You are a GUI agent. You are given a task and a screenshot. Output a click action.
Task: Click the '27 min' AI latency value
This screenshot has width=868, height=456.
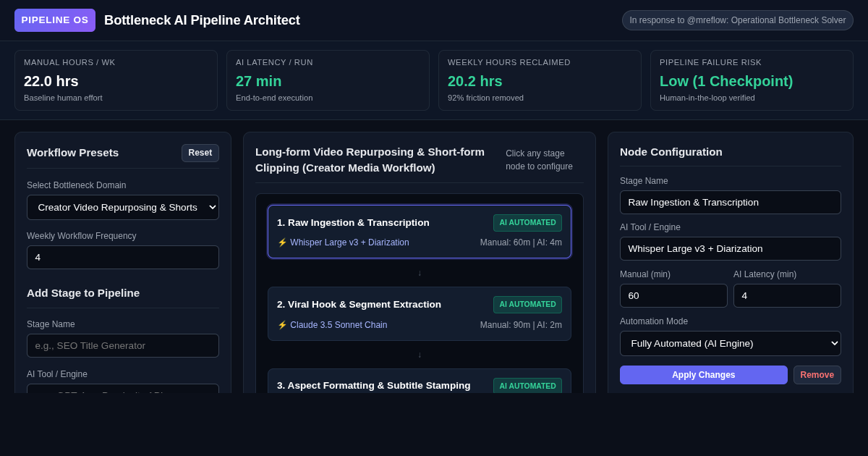[x=259, y=81]
